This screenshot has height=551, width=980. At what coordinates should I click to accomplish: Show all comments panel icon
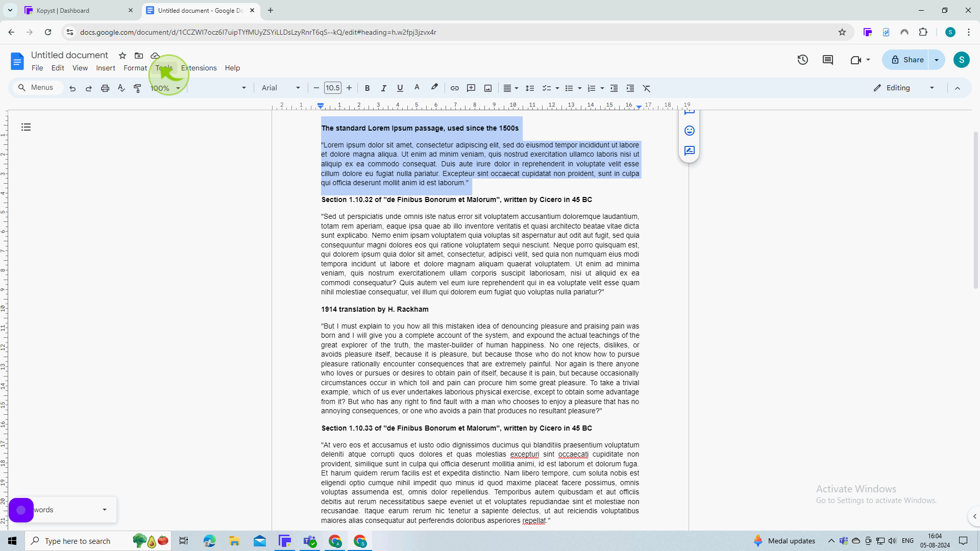tap(828, 60)
